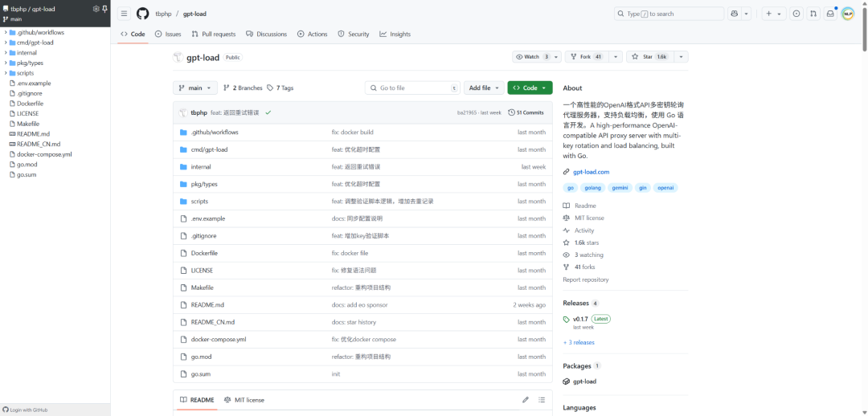868x416 pixels.
Task: Open README_CN.md in the file list
Action: click(212, 323)
